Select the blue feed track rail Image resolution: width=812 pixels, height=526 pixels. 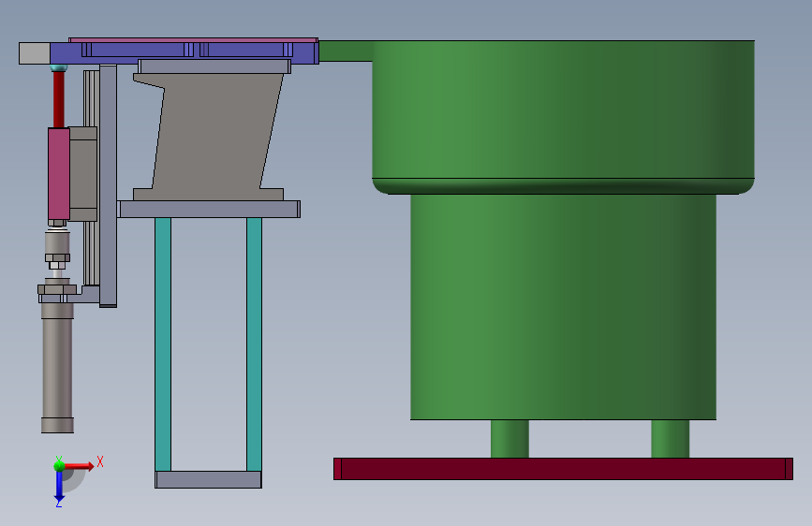point(184,53)
